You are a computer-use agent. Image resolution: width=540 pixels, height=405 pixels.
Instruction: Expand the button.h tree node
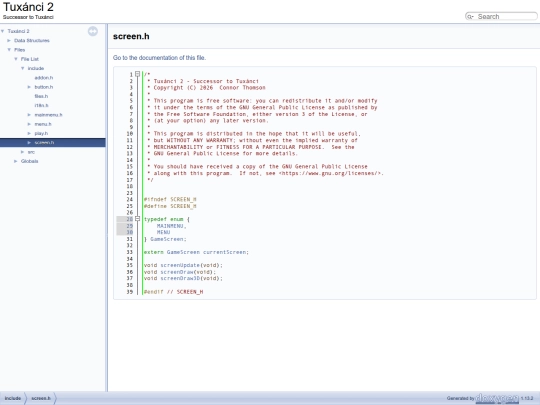(29, 87)
